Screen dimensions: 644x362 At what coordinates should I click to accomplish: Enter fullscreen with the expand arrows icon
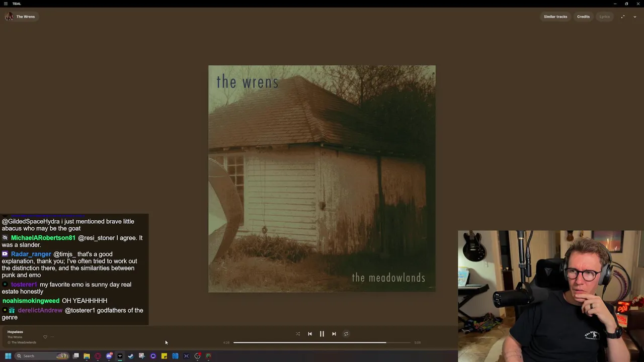point(623,17)
